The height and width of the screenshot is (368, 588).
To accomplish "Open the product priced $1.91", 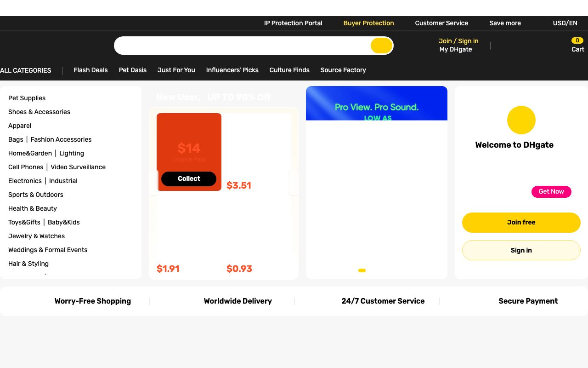I will coord(168,269).
